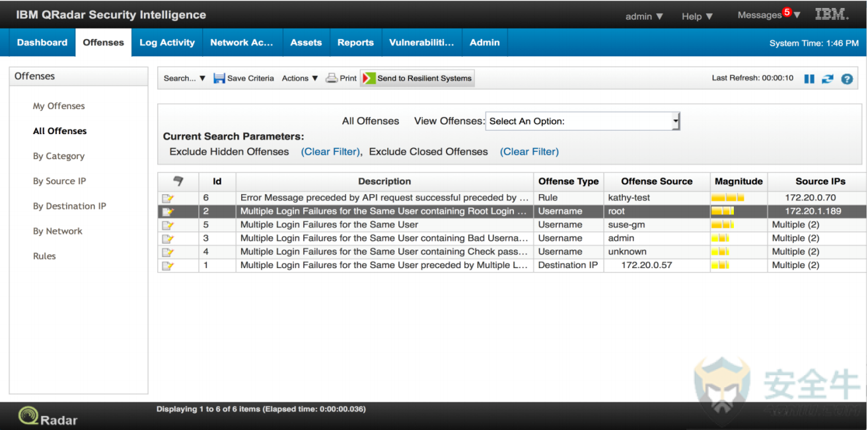
Task: Open the Messages dropdown
Action: [768, 15]
